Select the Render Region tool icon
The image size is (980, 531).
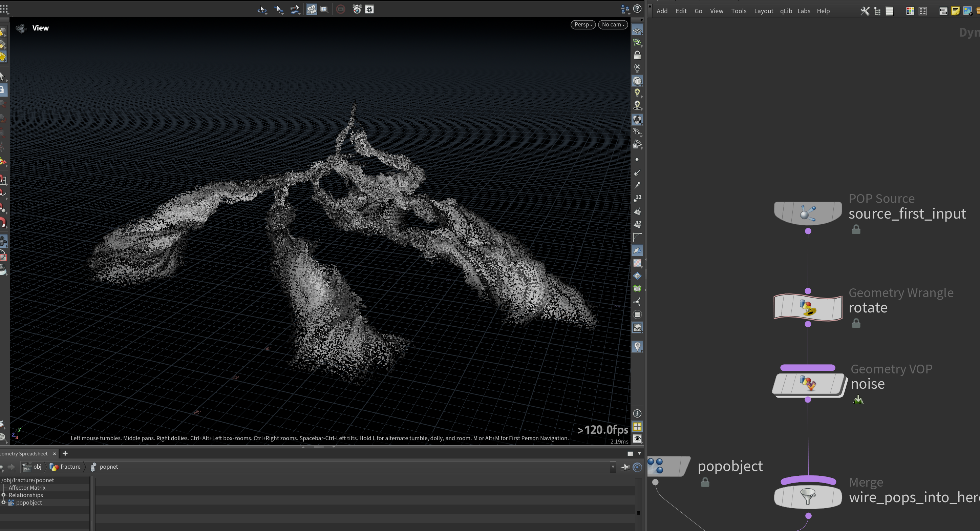coord(324,9)
